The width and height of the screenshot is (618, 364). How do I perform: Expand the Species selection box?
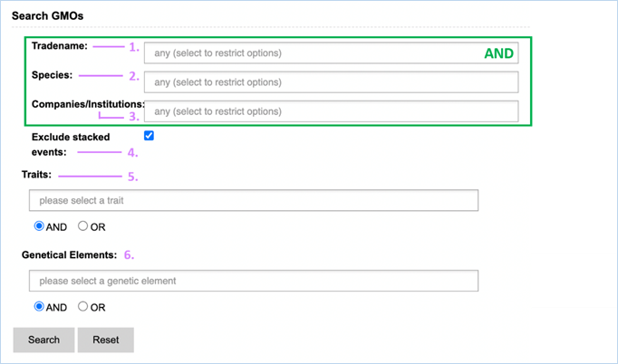pos(331,82)
